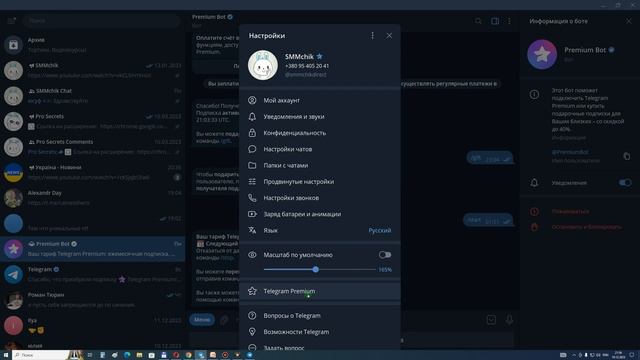
Task: Open Telegram icon in taskbar
Action: tap(200, 355)
